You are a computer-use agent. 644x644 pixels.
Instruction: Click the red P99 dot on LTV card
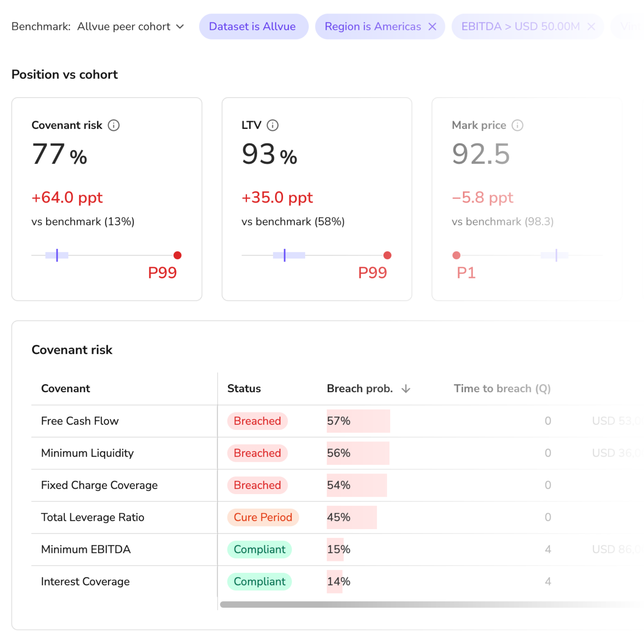click(387, 255)
